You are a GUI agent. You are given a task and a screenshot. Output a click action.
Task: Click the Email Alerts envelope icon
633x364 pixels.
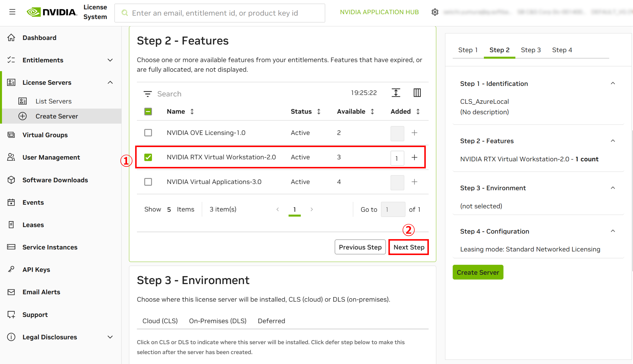pos(11,292)
